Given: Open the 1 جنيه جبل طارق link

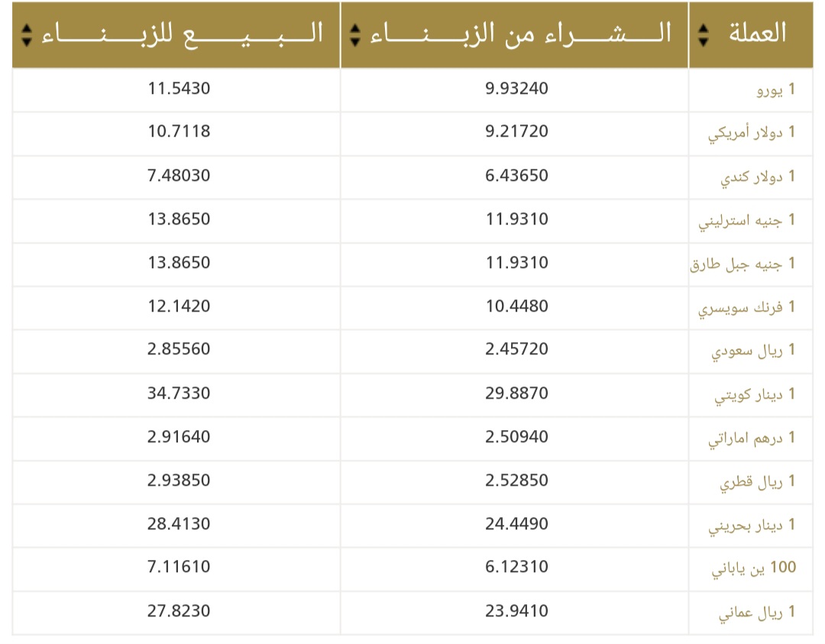Looking at the screenshot, I should pyautogui.click(x=742, y=264).
